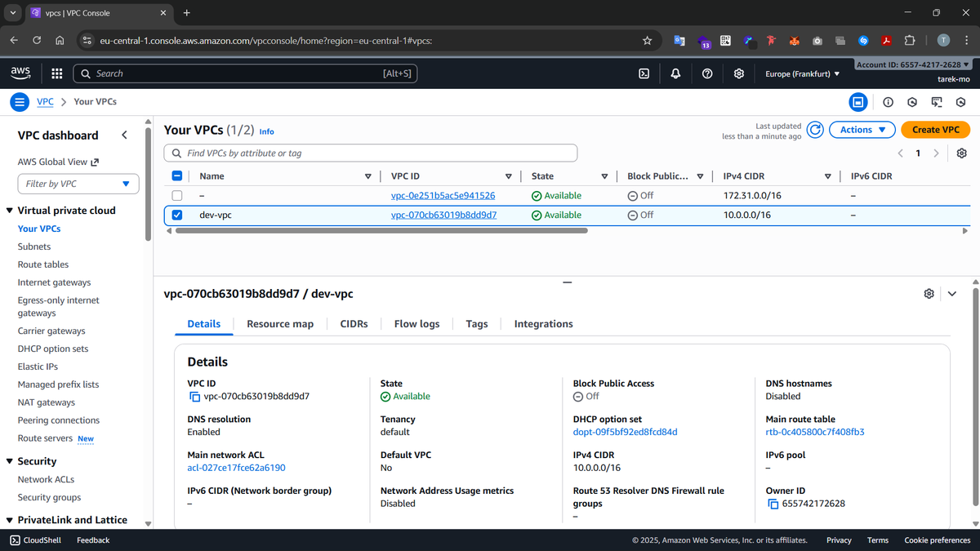Open main route table rtb-0c405800c7f408fb3 link

click(814, 432)
